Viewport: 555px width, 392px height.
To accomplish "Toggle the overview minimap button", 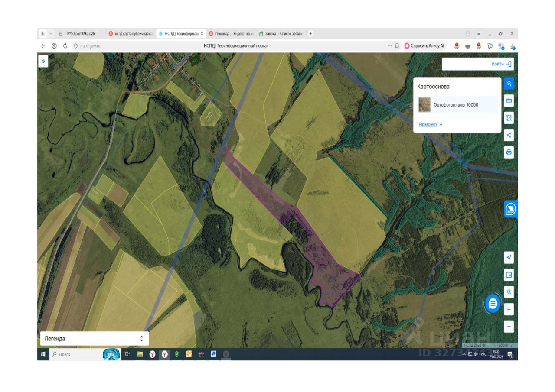I will 509,275.
